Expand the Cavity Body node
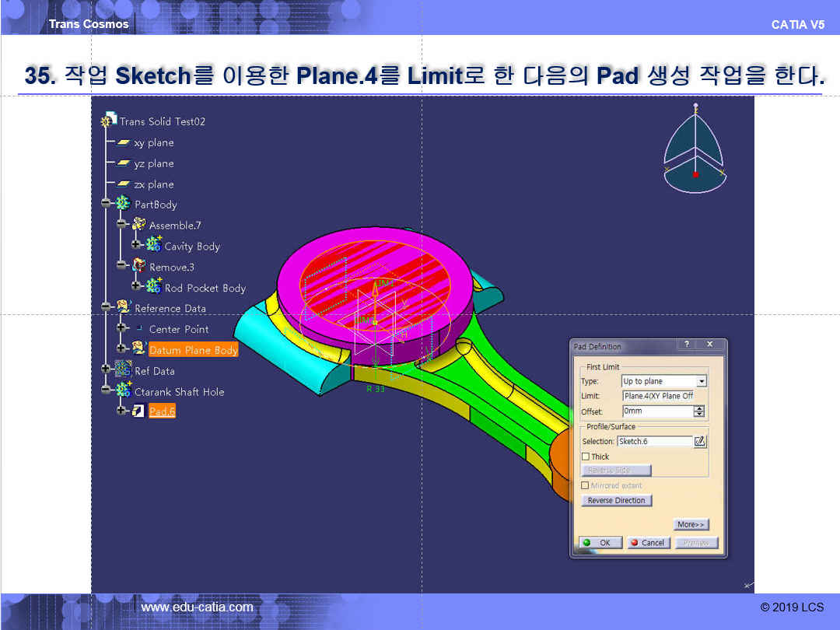840x630 pixels. (x=137, y=246)
